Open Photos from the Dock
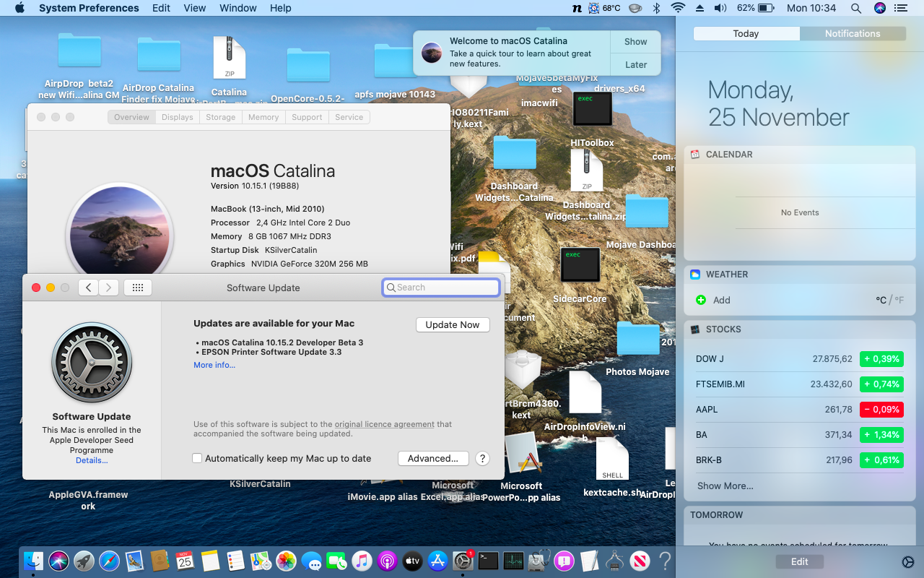The width and height of the screenshot is (924, 578). point(287,561)
